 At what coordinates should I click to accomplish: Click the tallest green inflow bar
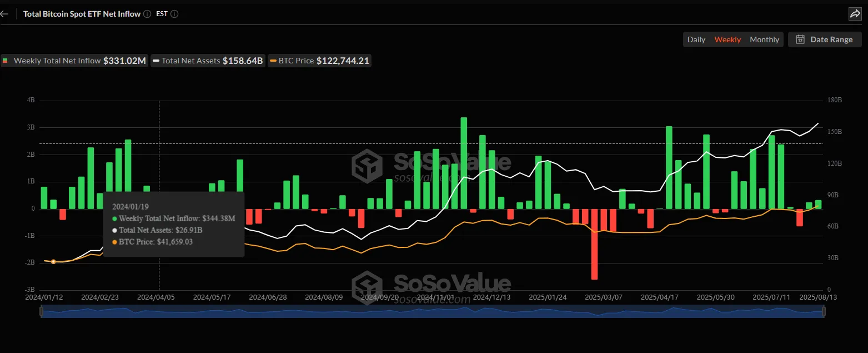pyautogui.click(x=464, y=162)
